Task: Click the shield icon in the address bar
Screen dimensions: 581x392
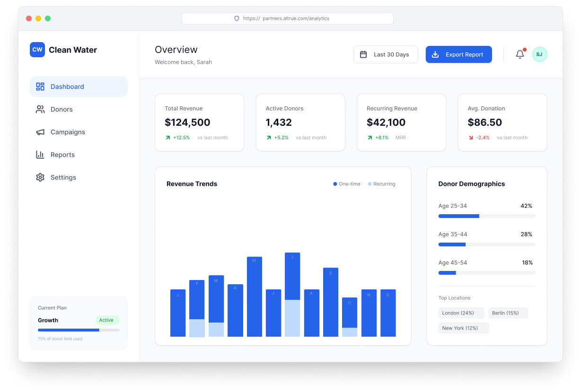Action: click(x=237, y=18)
